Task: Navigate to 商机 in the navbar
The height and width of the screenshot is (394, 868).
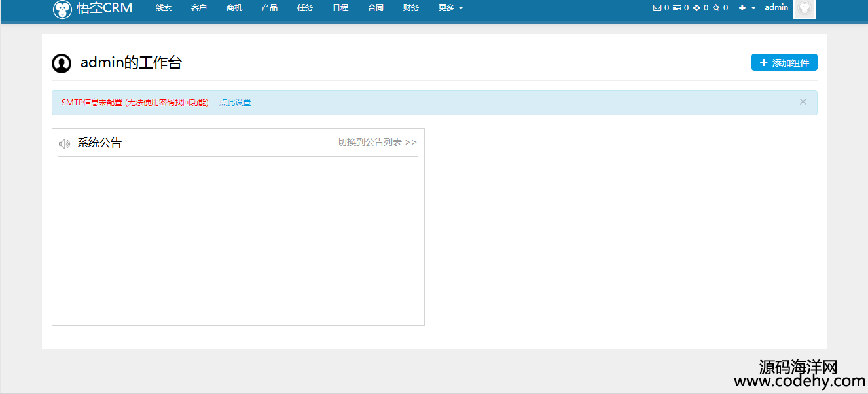Action: click(x=234, y=8)
